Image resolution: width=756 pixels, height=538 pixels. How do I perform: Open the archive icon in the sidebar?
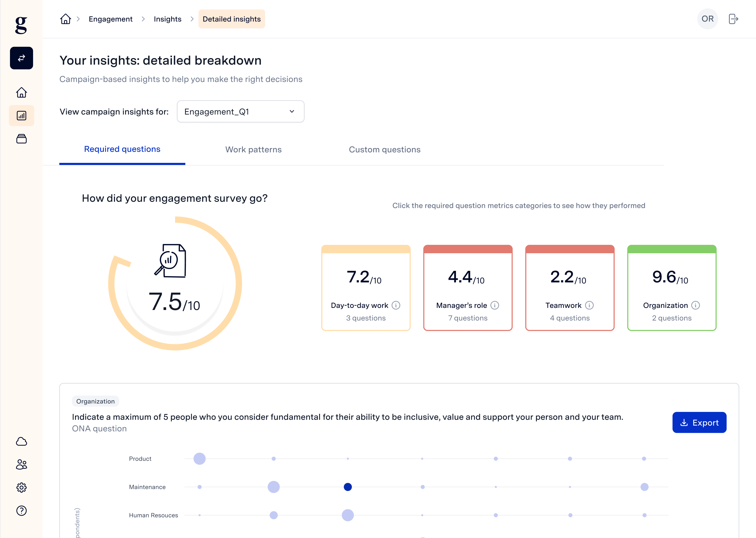pyautogui.click(x=21, y=139)
